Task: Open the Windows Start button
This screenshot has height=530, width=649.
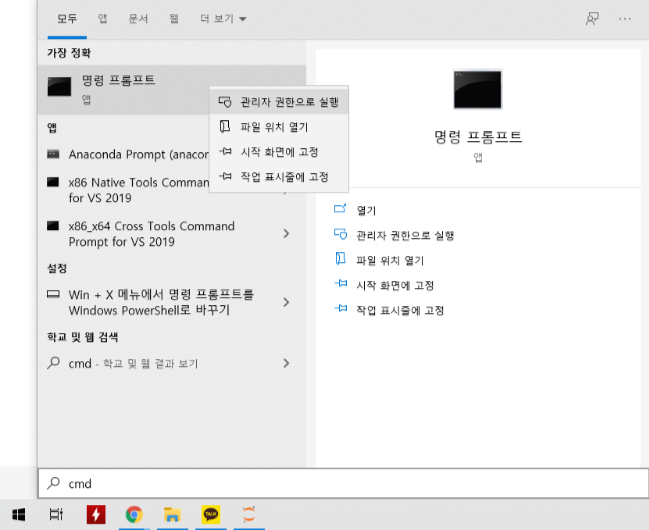Action: coord(18,515)
